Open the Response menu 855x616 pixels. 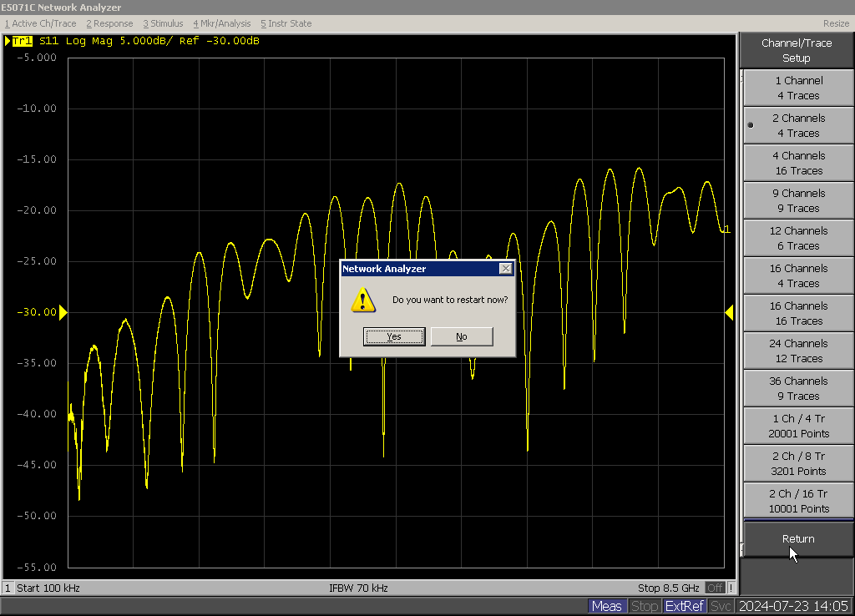pos(109,23)
